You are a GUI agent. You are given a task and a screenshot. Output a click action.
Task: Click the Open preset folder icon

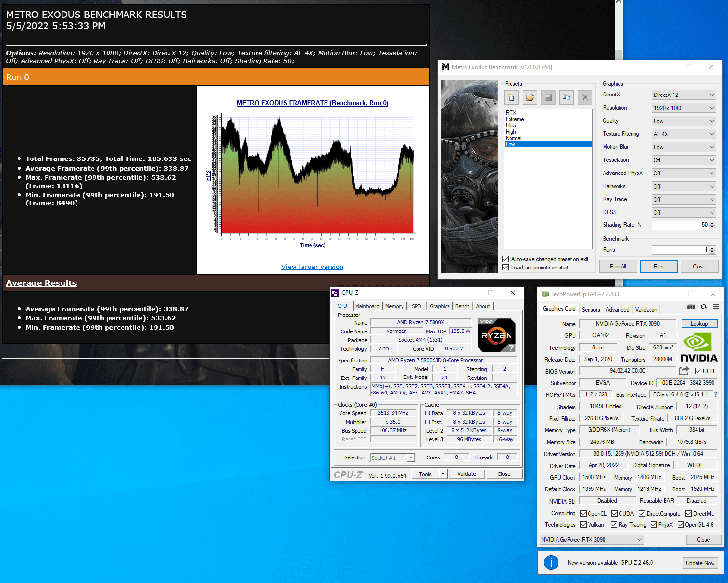pos(530,97)
